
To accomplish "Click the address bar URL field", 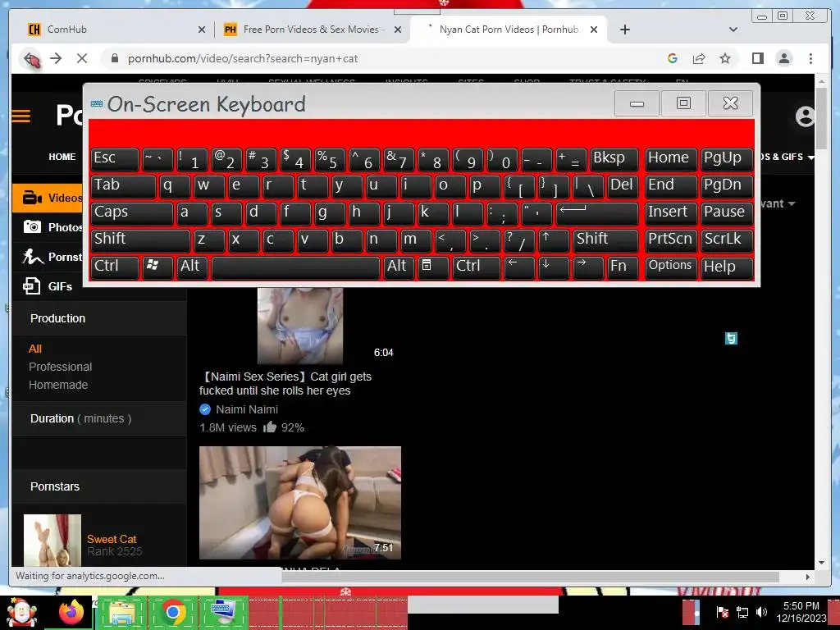I will click(x=381, y=58).
